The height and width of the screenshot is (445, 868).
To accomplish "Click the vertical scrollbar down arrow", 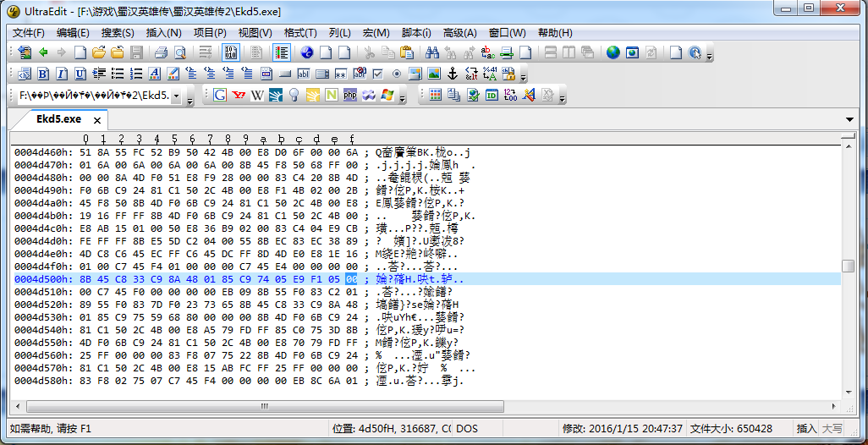I will tap(848, 392).
